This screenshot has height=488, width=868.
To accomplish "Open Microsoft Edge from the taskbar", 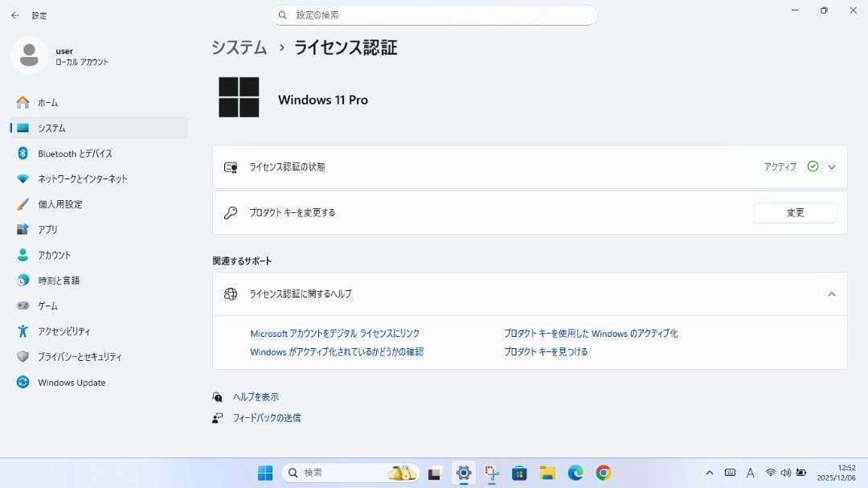I will coord(574,472).
